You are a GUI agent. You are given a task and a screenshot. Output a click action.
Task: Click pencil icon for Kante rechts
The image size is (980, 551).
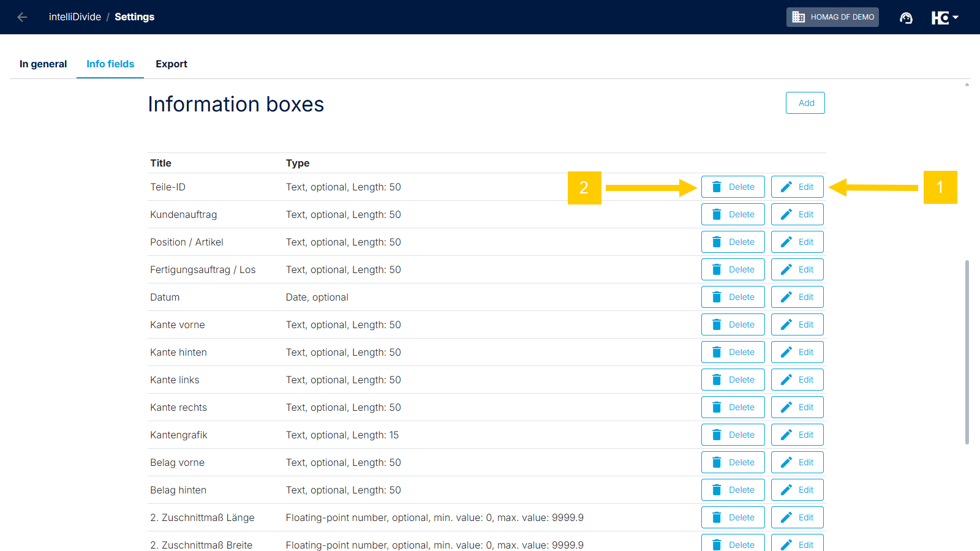[x=786, y=407]
